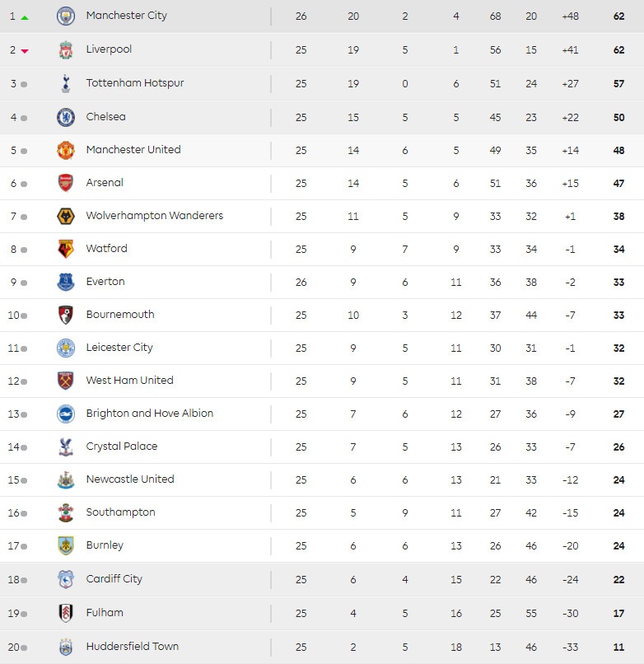Select the West Ham United team name
644x664 pixels.
129,381
